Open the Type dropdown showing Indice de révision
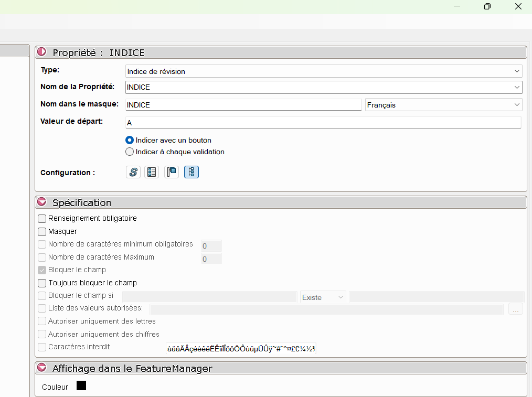Image resolution: width=532 pixels, height=397 pixels. [x=324, y=71]
